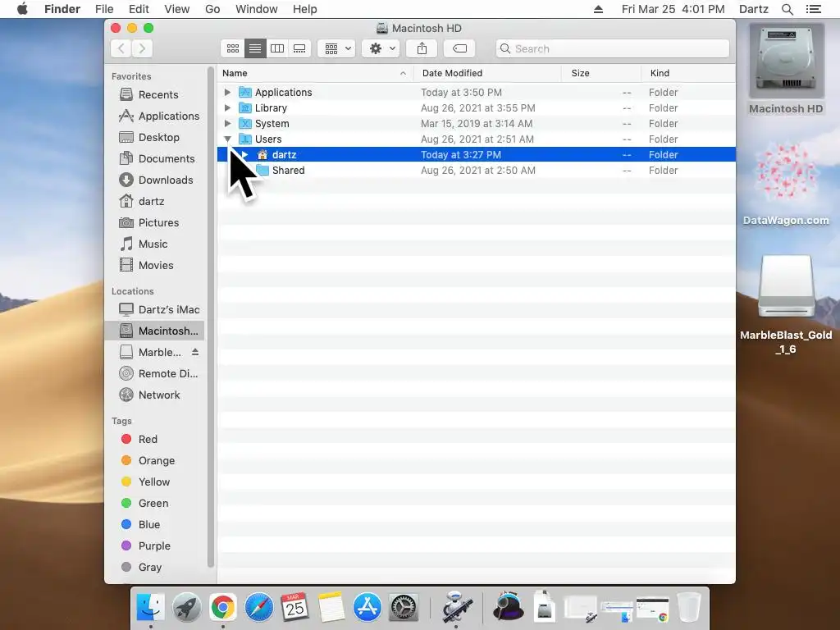Open the View menu
840x630 pixels.
pos(177,9)
